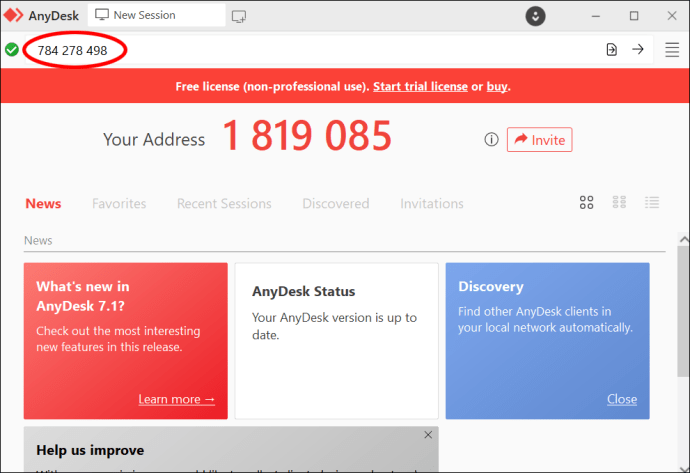Click the buy link in banner
690x473 pixels.
[497, 86]
